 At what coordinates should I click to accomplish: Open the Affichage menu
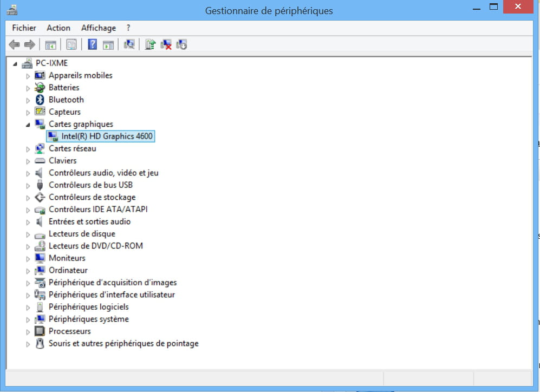coord(99,28)
